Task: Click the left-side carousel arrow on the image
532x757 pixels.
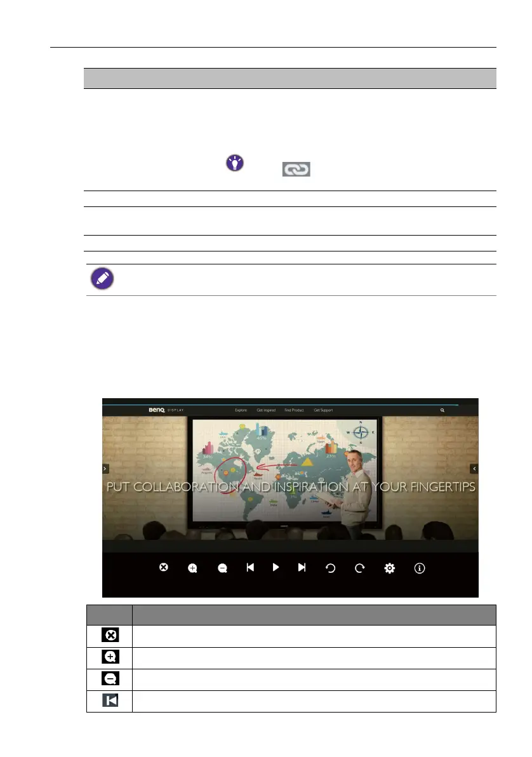Action: 105,469
